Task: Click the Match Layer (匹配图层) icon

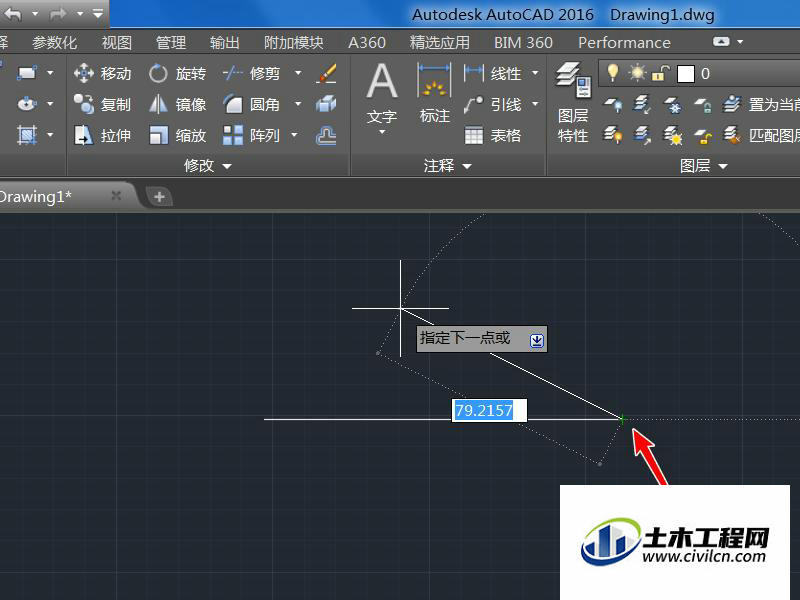Action: pos(732,135)
